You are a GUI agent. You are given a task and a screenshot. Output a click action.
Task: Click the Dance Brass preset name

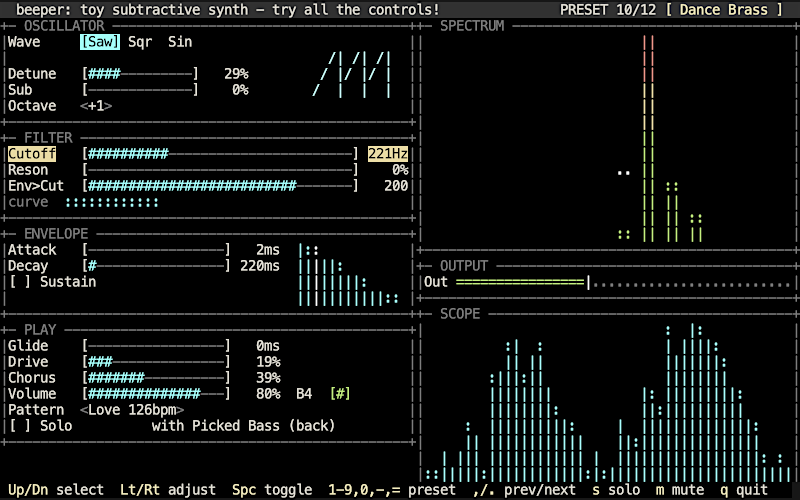(x=723, y=10)
